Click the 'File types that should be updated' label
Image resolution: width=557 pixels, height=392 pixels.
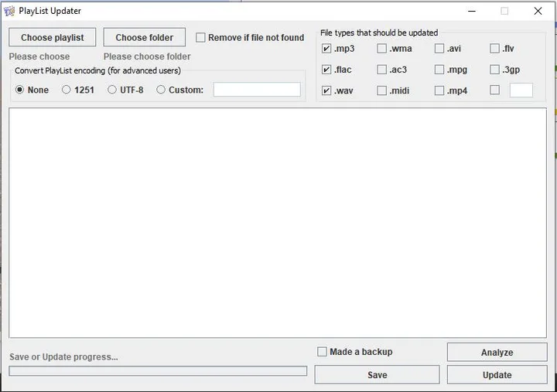[379, 32]
